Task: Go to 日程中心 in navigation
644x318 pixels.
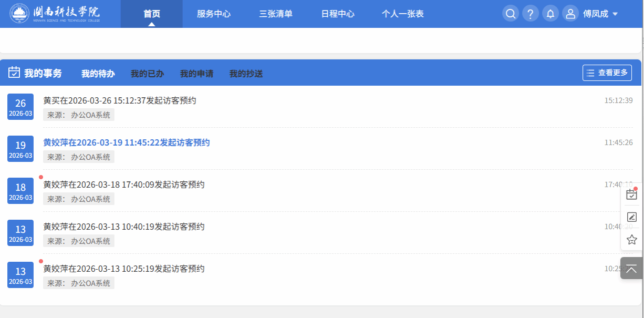Action: 338,14
